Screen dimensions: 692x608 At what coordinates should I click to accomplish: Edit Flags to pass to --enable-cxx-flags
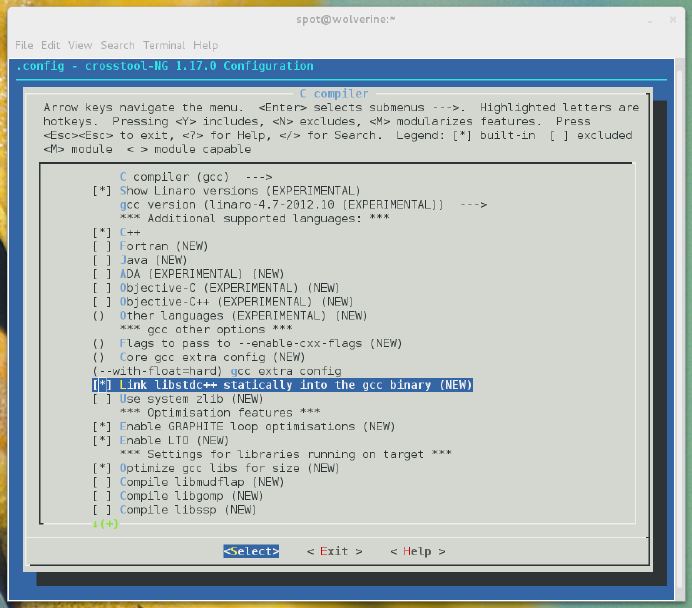[247, 343]
